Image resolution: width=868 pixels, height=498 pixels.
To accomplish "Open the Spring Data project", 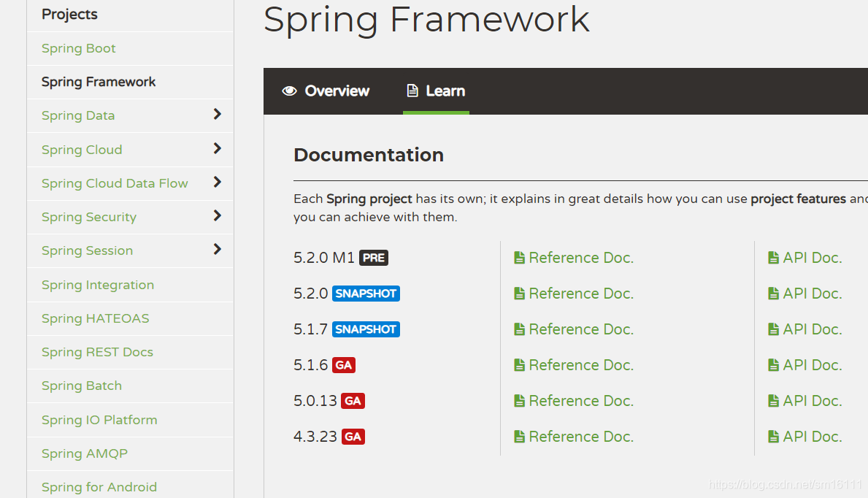I will click(x=78, y=115).
